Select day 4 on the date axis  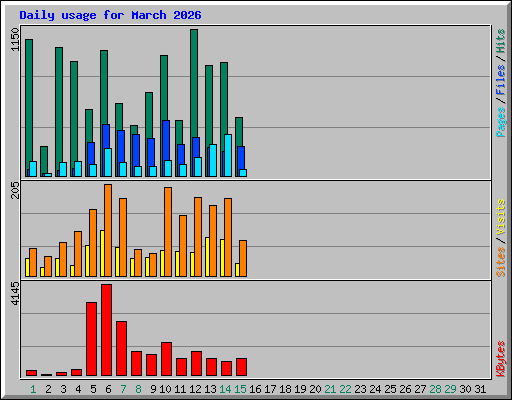[78, 389]
